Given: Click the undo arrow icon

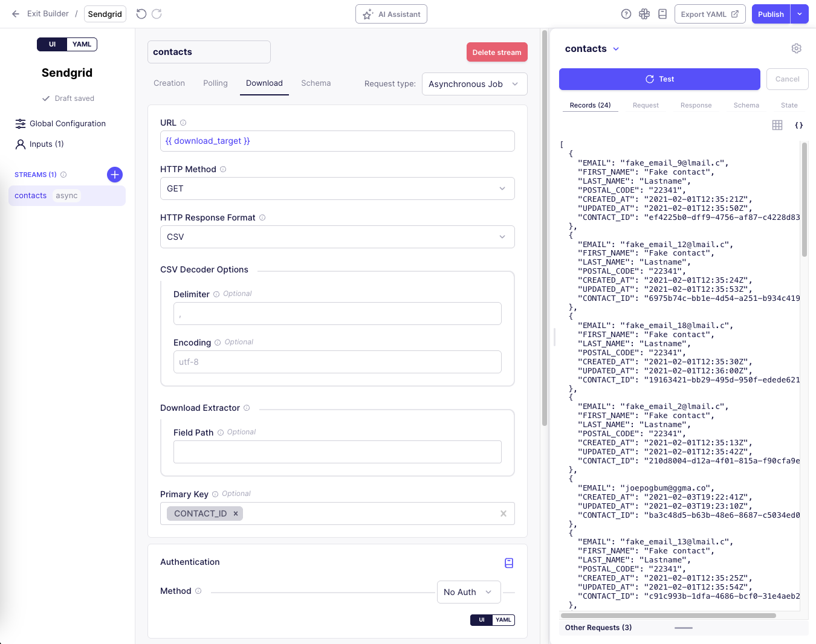Looking at the screenshot, I should [x=141, y=14].
